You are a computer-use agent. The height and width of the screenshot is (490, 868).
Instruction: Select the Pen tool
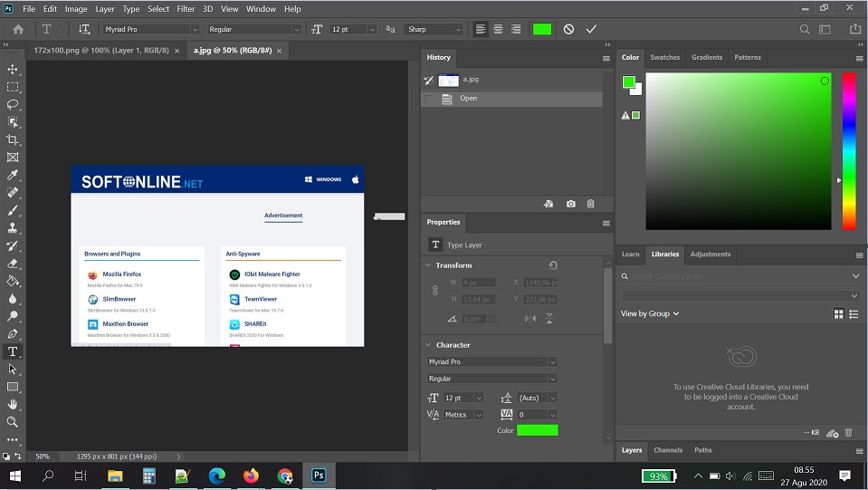[x=12, y=334]
